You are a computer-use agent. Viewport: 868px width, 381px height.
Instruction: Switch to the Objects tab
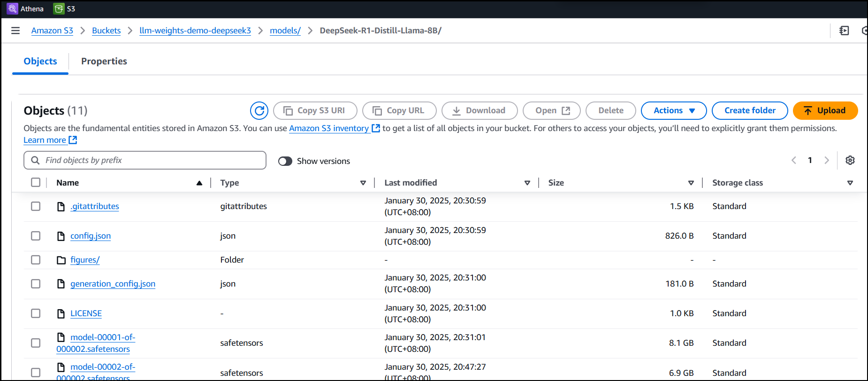[40, 61]
